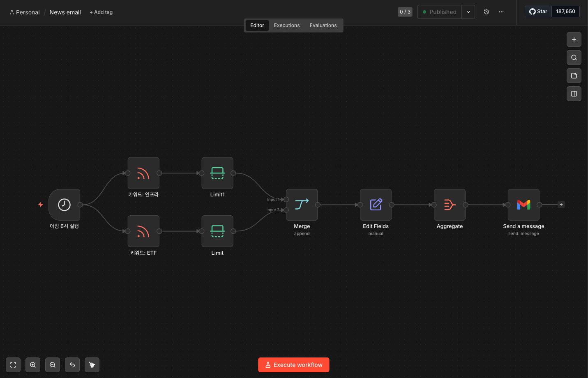The image size is (588, 378).
Task: Click the schedule trigger output connector
Action: [80, 205]
